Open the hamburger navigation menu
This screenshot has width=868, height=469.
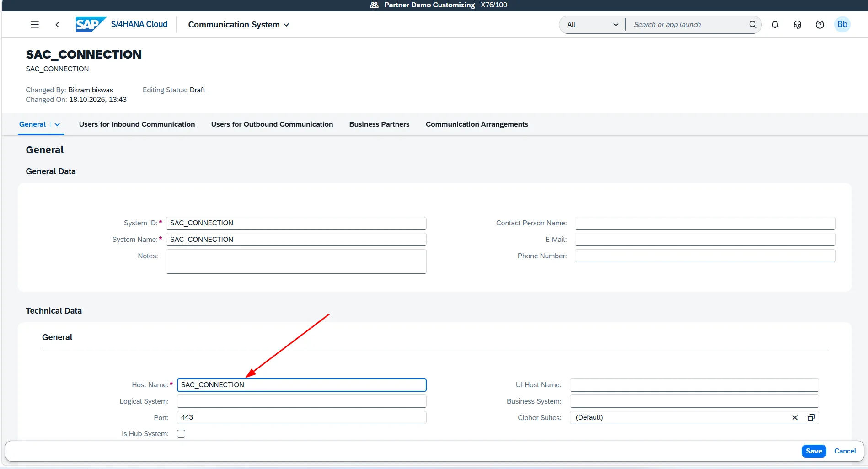point(35,25)
